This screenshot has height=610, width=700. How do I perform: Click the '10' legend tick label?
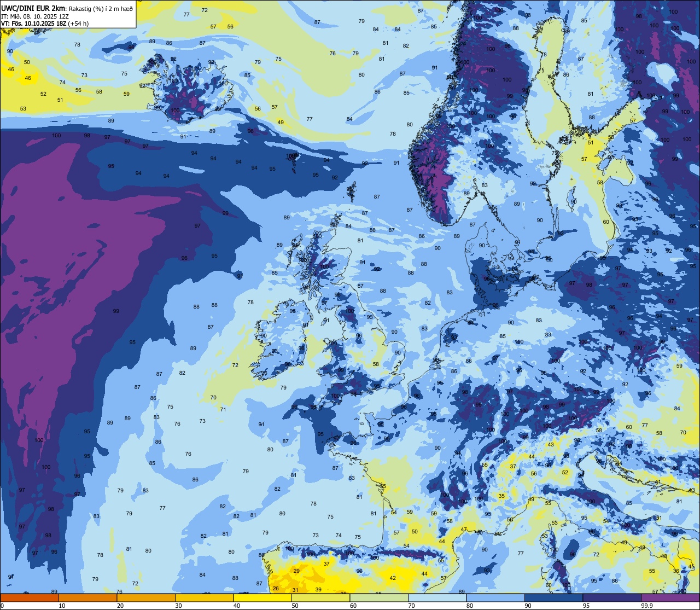point(62,606)
